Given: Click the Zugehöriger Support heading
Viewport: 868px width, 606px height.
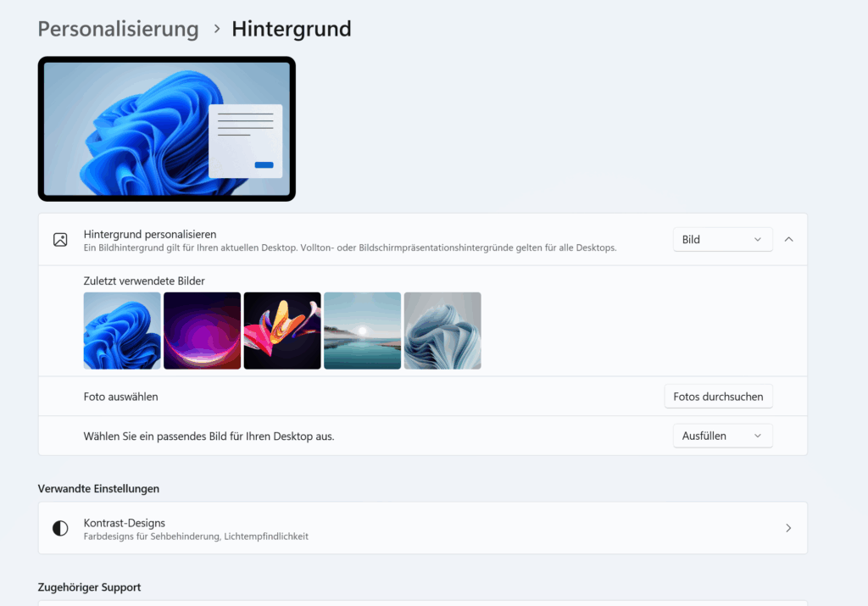Looking at the screenshot, I should (x=89, y=587).
